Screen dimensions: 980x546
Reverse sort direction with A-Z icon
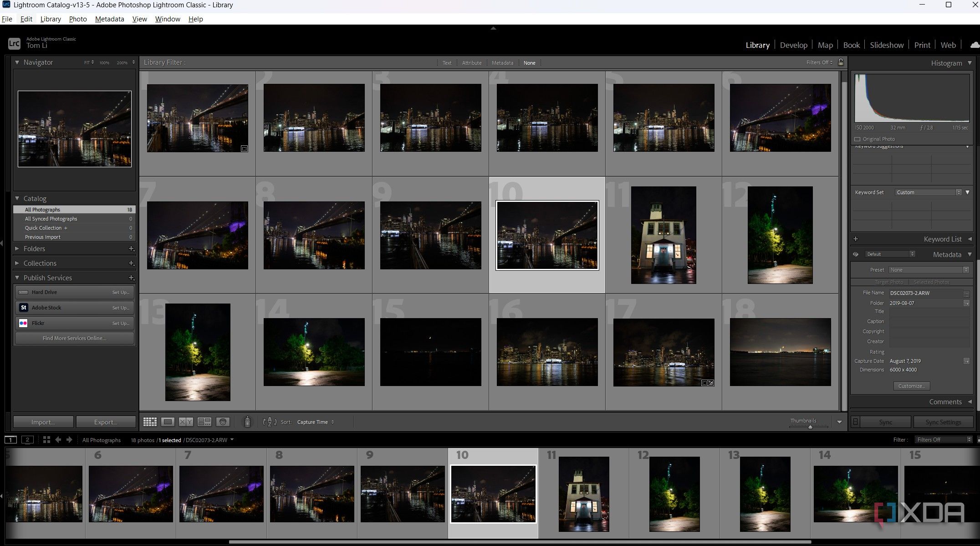(270, 422)
